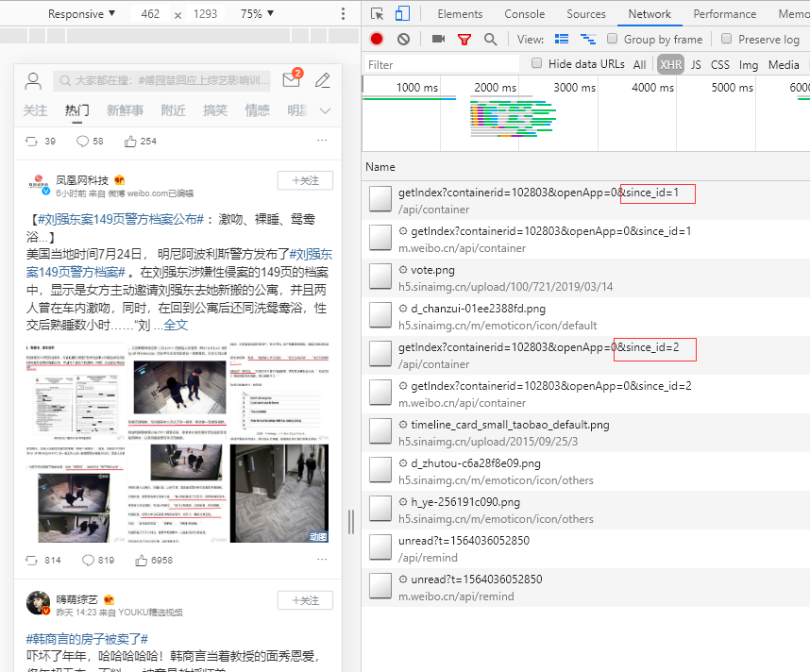Follow 凤凰网科技 with the +关注 button
The image size is (810, 672).
pyautogui.click(x=305, y=180)
